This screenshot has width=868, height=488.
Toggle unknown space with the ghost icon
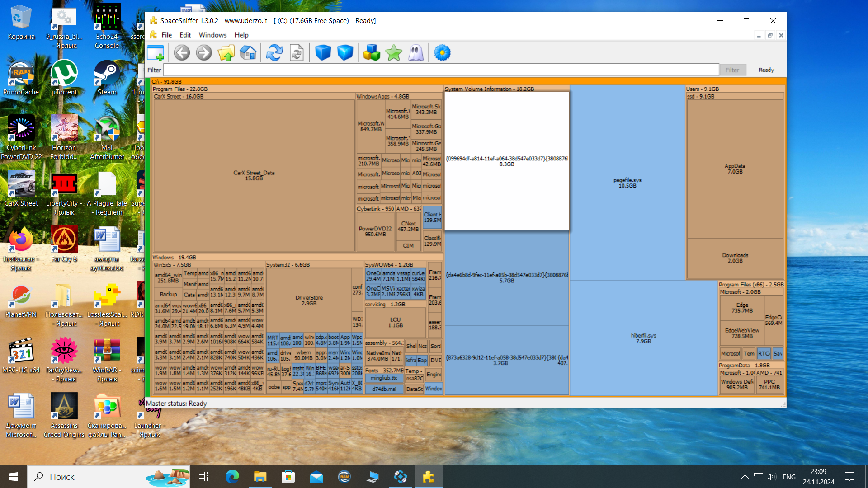pos(416,53)
